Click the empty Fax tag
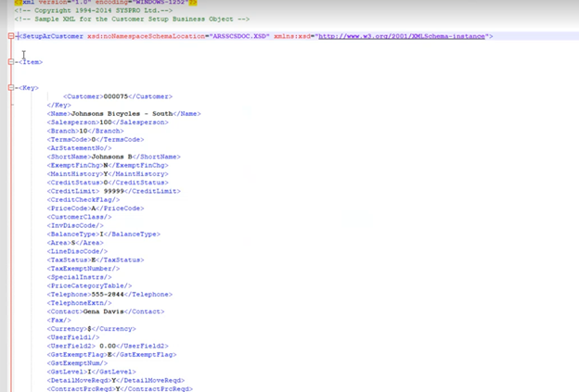Viewport: 579px width, 392px height. (x=58, y=320)
